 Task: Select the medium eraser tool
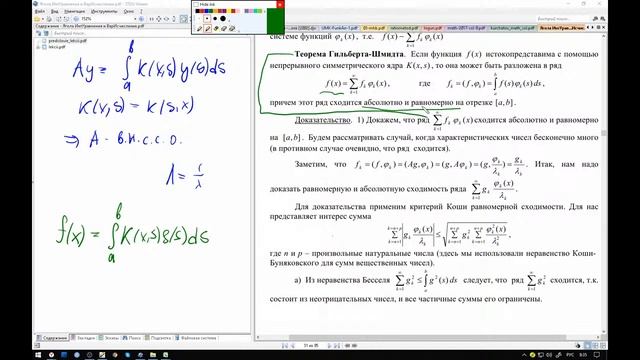pyautogui.click(x=224, y=29)
